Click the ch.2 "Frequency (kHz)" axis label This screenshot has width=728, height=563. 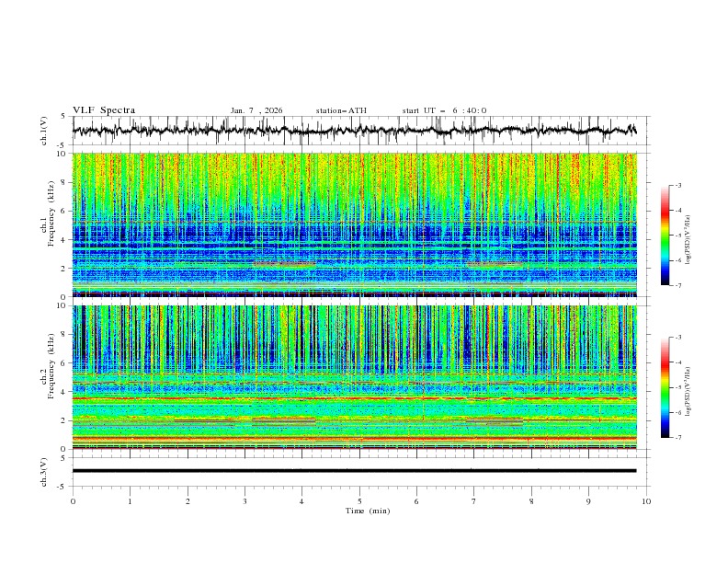point(51,366)
